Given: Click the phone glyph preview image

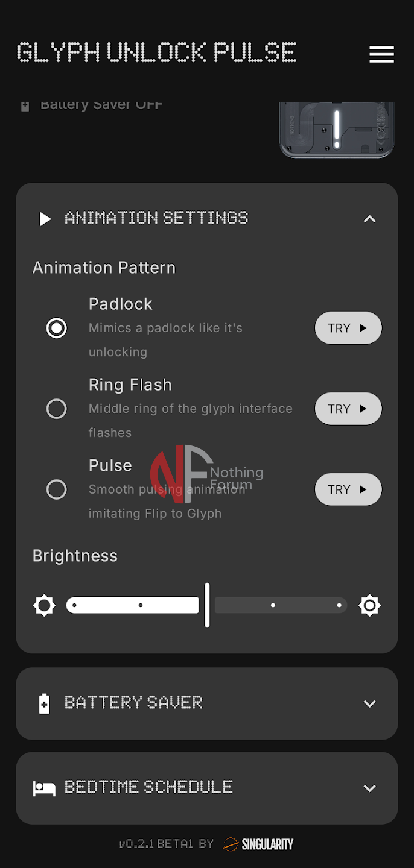Looking at the screenshot, I should [x=336, y=130].
